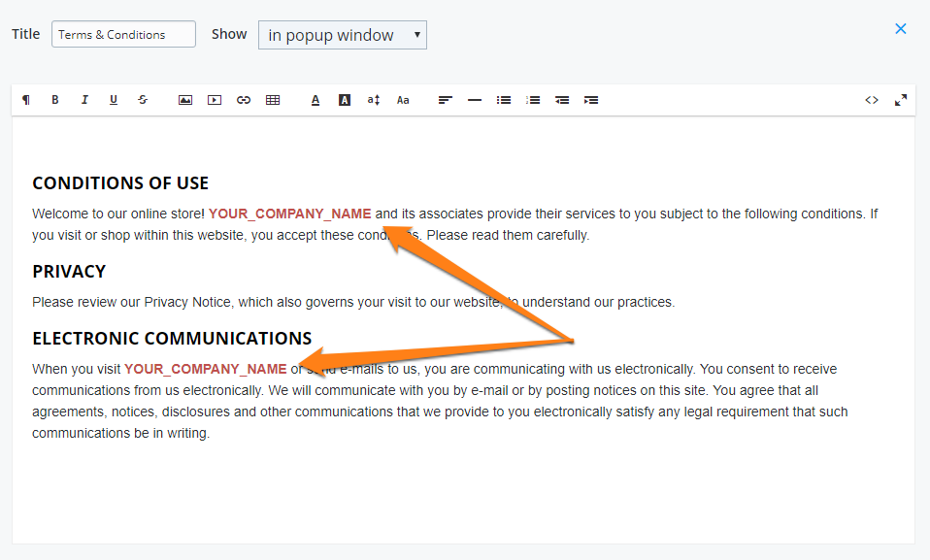Apply strikethrough formatting
This screenshot has height=560, width=930.
click(x=143, y=99)
